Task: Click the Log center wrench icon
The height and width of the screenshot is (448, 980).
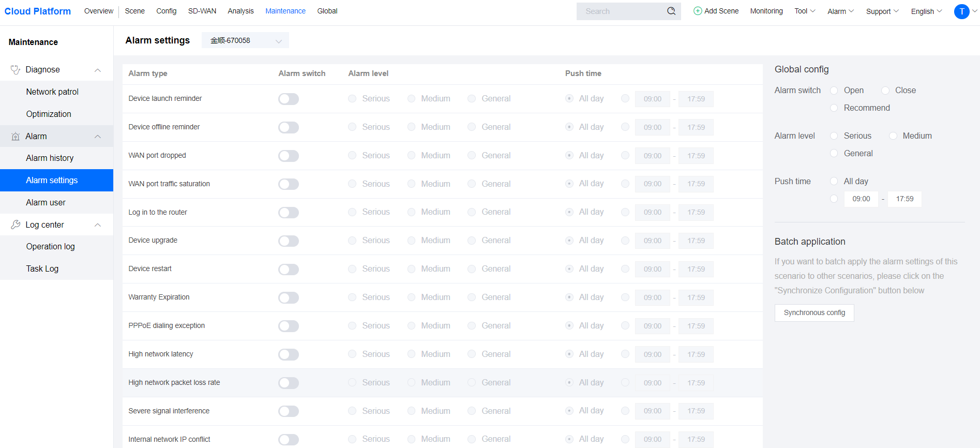Action: click(x=16, y=225)
